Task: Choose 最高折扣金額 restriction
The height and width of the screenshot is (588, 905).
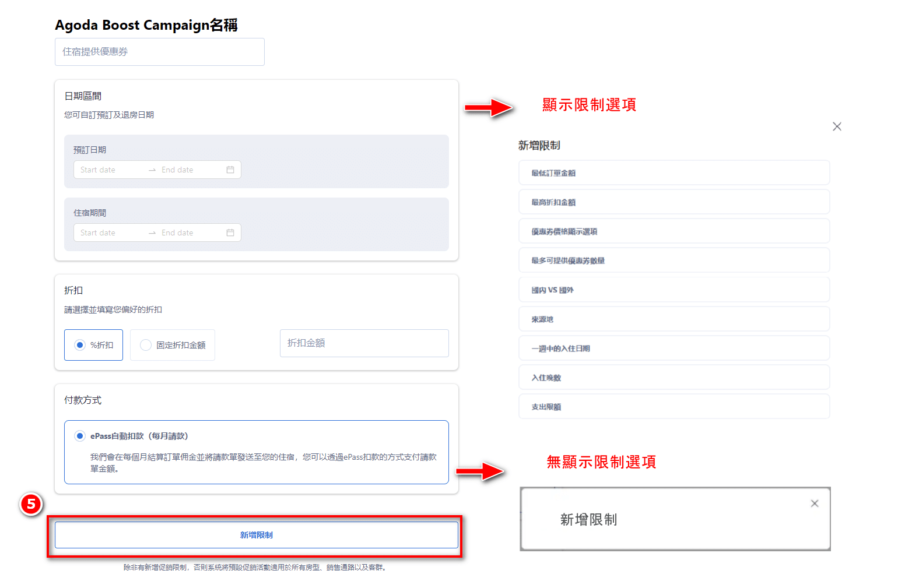Action: 674,202
